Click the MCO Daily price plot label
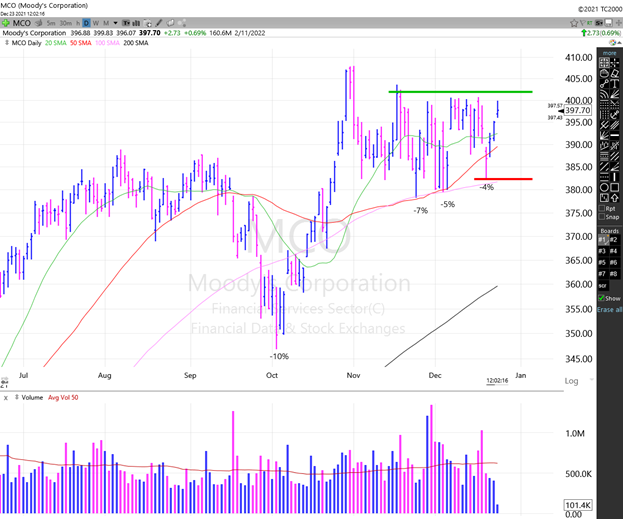 26,43
